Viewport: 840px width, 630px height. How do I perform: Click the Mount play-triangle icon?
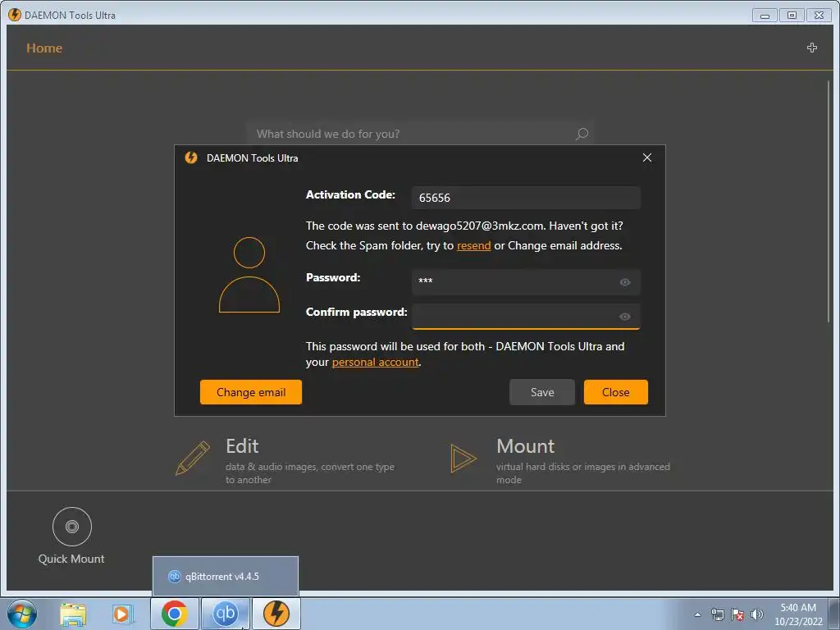tap(463, 459)
